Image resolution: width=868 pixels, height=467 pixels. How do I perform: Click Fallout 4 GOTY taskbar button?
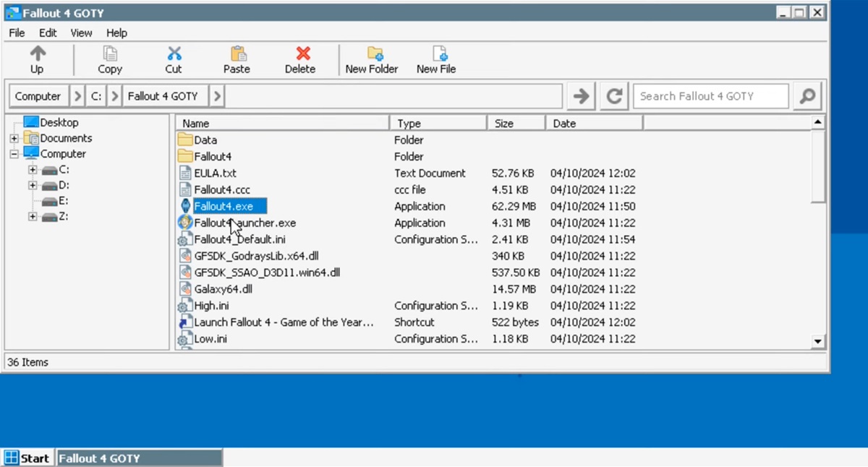click(x=139, y=458)
